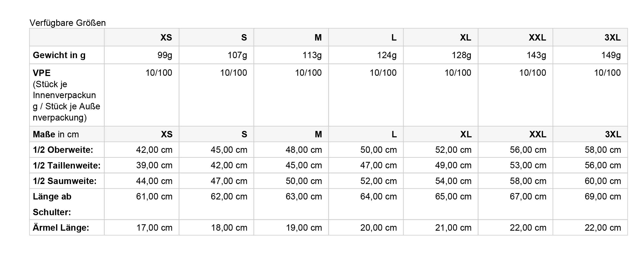Viewport: 644px width, 256px height.
Task: Select the 17,00 cm sleeve length cell
Action: [x=154, y=228]
